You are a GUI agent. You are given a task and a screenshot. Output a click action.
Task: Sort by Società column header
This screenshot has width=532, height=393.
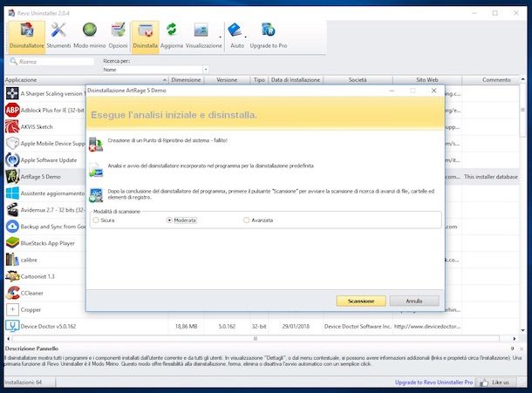tap(358, 79)
